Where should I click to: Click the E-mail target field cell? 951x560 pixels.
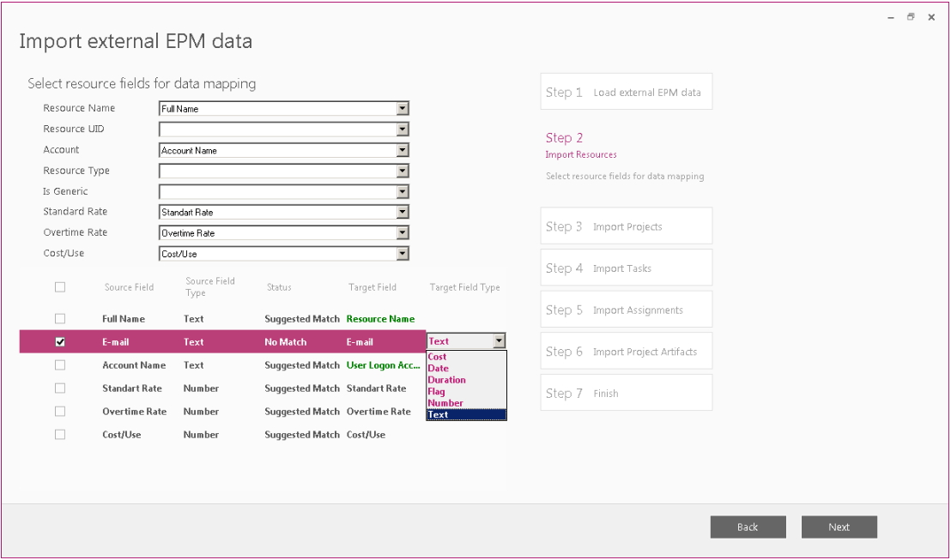coord(360,342)
